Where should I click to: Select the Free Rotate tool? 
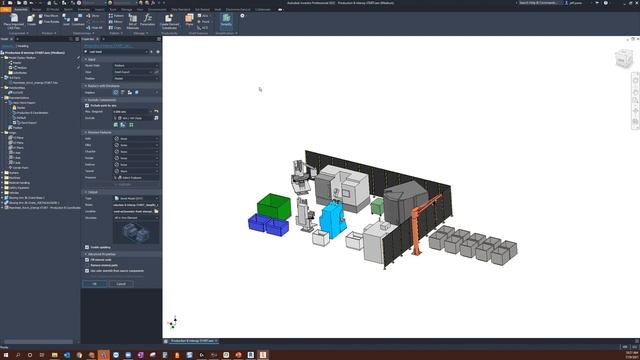click(x=49, y=22)
